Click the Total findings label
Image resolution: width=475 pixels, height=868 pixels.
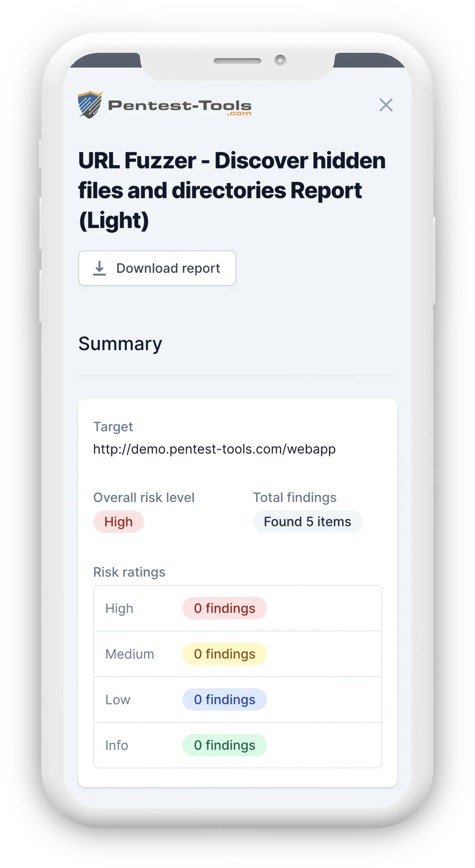click(295, 498)
